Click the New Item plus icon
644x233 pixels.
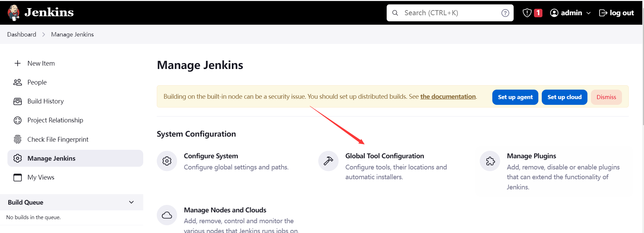[x=18, y=63]
